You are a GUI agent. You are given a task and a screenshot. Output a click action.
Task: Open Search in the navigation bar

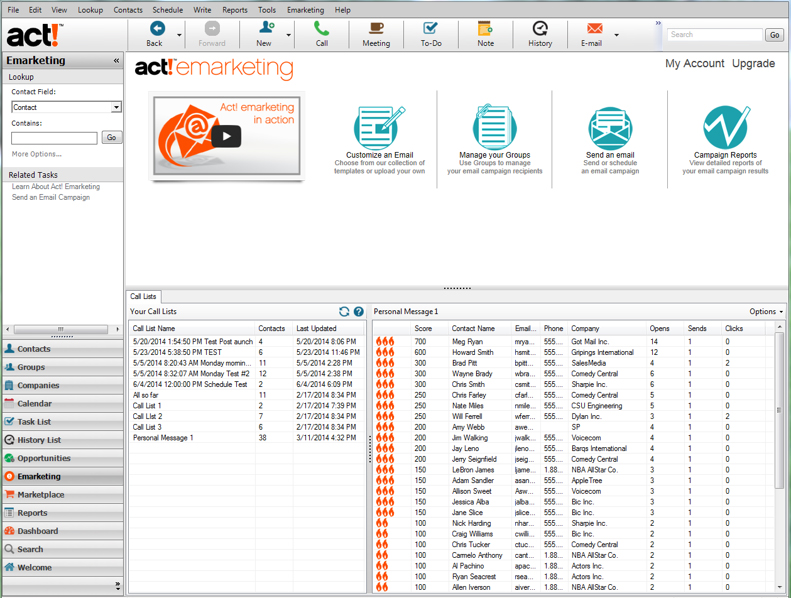63,549
